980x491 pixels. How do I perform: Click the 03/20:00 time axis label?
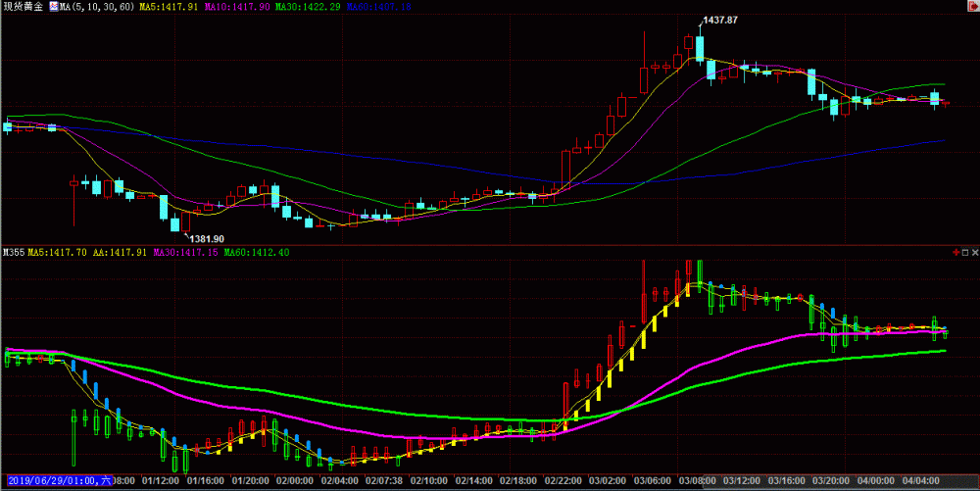pyautogui.click(x=831, y=481)
